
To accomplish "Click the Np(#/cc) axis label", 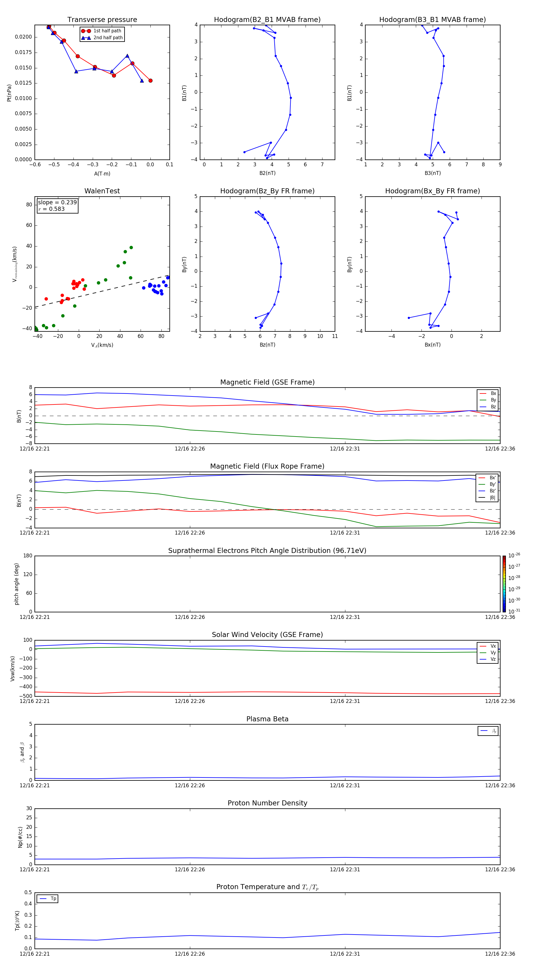I will [x=20, y=837].
